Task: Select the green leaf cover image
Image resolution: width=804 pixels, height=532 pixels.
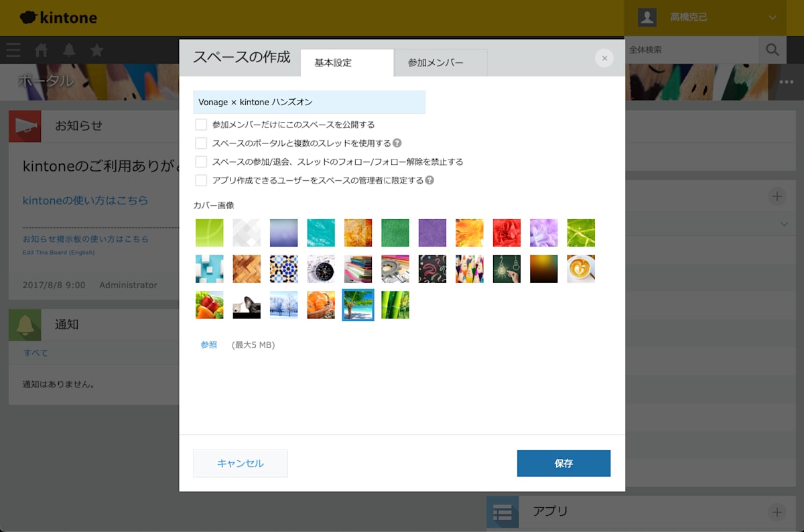Action: click(x=581, y=233)
